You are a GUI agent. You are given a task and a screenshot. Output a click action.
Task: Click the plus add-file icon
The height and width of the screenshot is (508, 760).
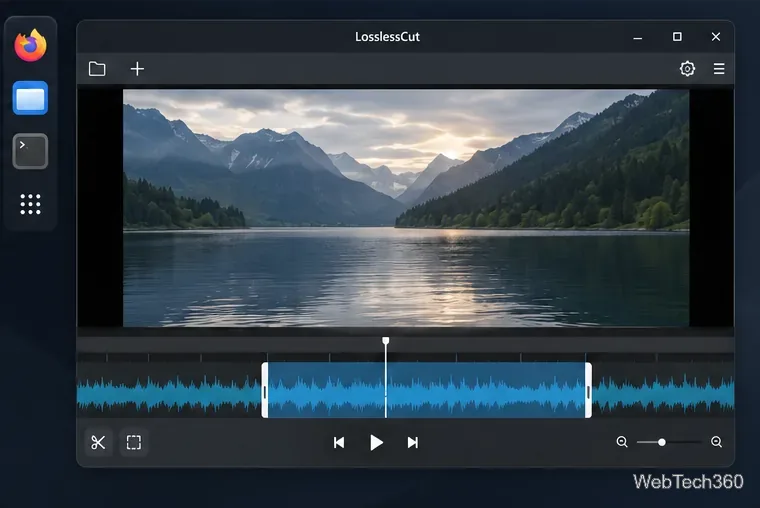coord(137,69)
